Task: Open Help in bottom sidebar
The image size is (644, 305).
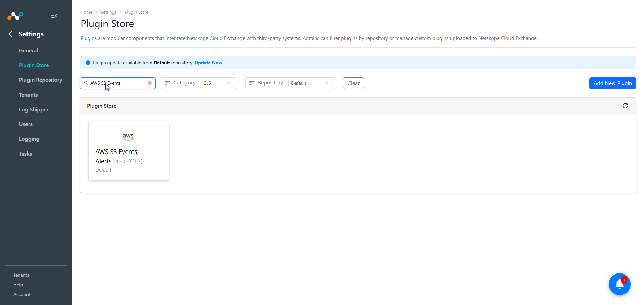Action: point(18,285)
